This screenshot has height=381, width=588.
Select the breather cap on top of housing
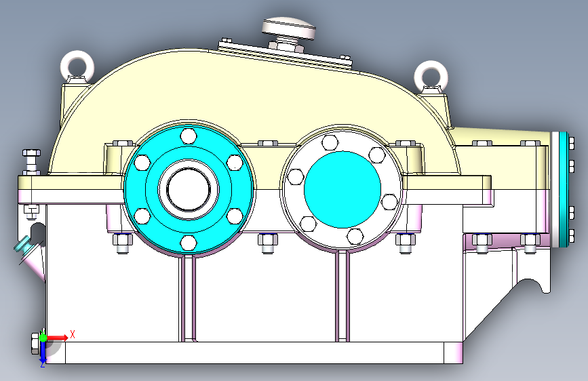[288, 27]
